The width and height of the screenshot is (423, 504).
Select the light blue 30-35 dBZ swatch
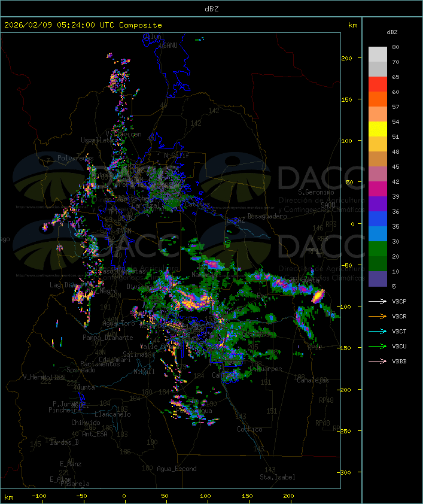(378, 233)
